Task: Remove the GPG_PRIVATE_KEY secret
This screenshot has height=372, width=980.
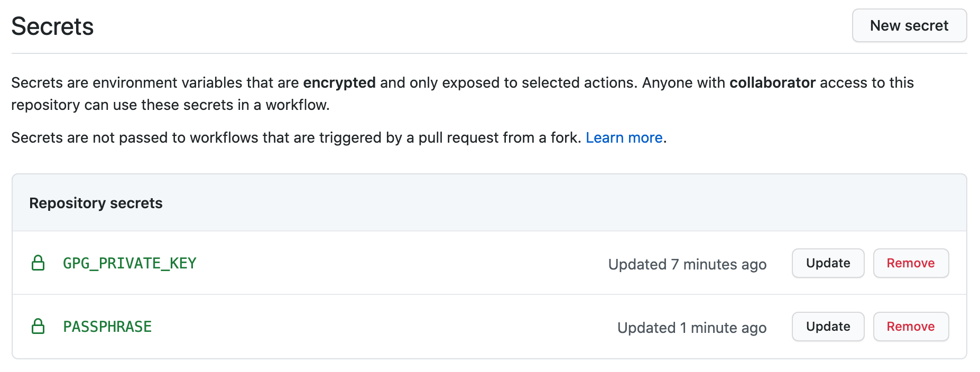Action: [x=911, y=263]
